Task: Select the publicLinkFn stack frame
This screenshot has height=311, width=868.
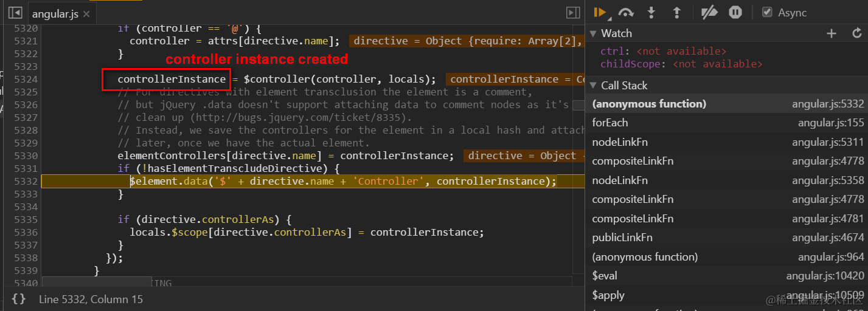Action: [x=726, y=238]
